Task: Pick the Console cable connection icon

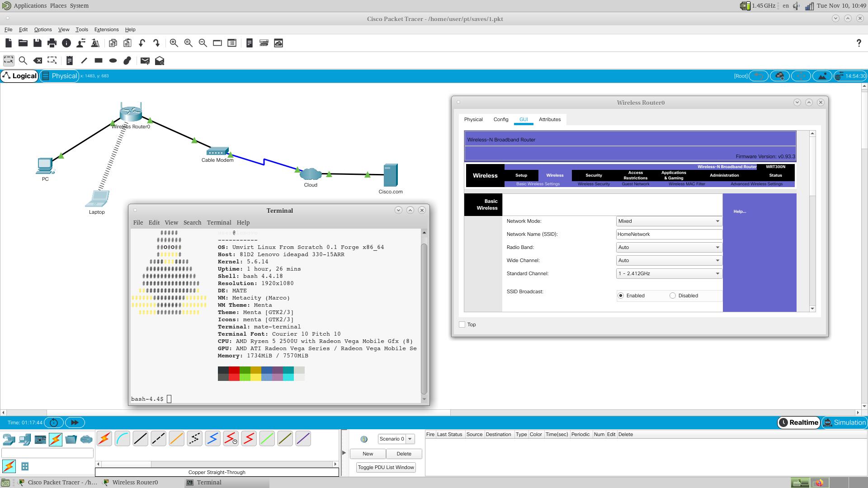Action: click(x=123, y=438)
